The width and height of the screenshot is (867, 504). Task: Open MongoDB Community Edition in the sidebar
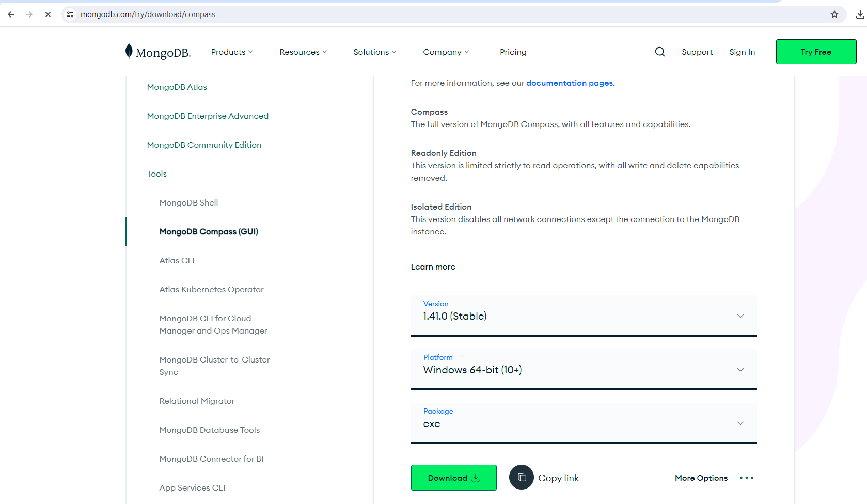[204, 145]
